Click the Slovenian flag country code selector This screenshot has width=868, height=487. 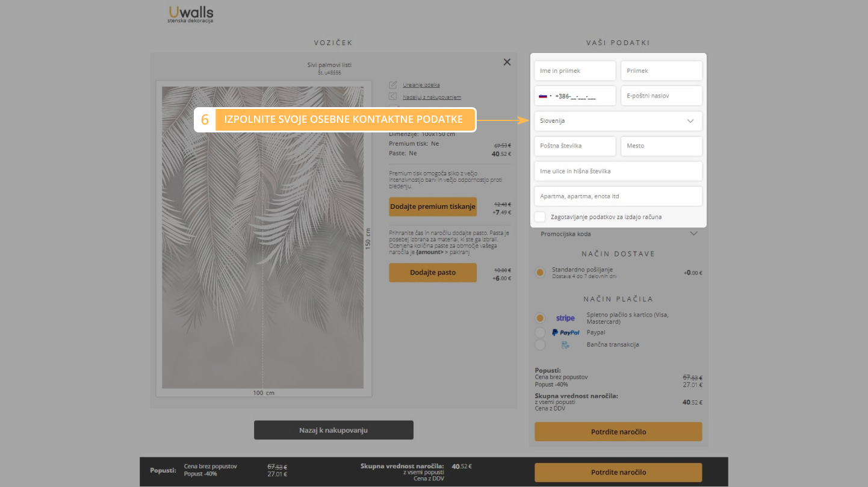(545, 96)
